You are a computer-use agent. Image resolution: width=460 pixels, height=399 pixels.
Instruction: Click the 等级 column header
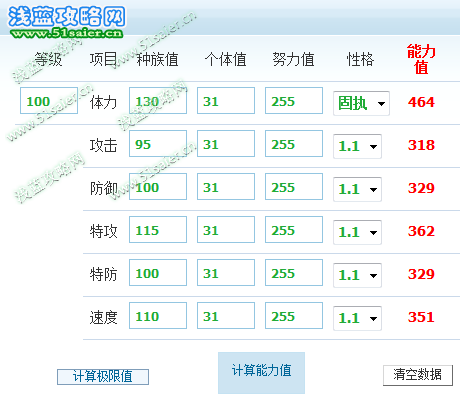click(x=49, y=60)
